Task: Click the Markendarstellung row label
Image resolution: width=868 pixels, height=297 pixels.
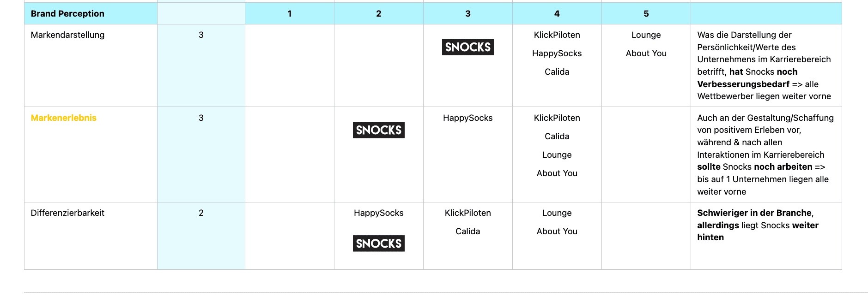Action: [67, 35]
